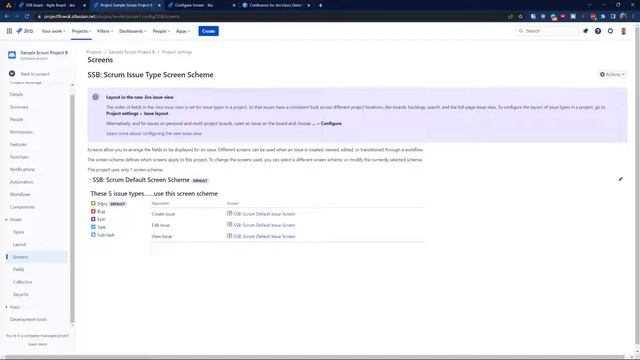This screenshot has width=640, height=360.
Task: Go back with the browser back arrow
Action: (x=7, y=16)
